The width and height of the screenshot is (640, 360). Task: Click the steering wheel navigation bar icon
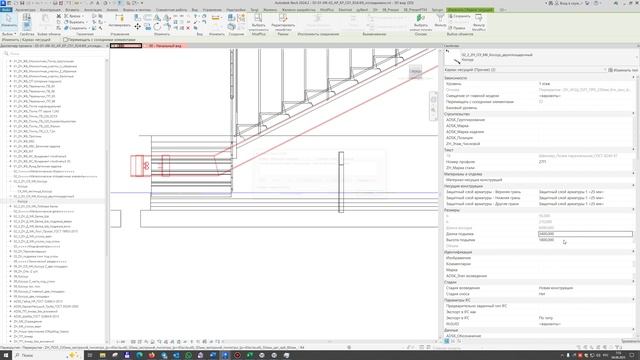(x=433, y=99)
